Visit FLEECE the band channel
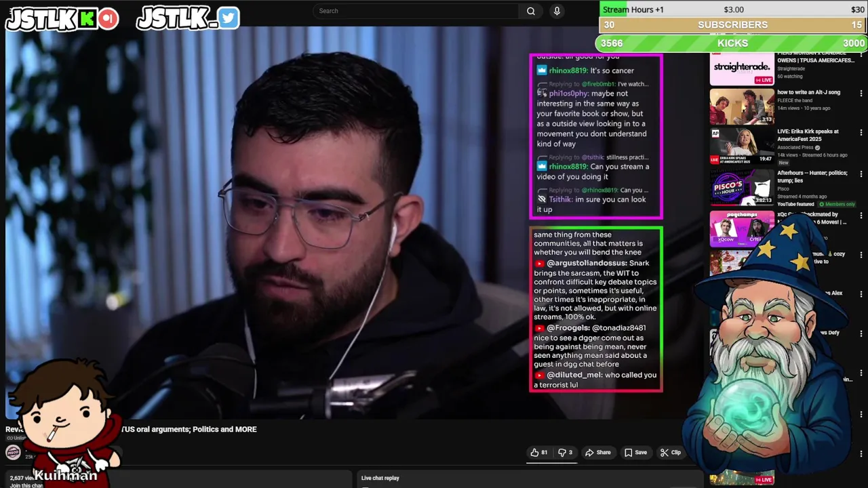868x488 pixels. [x=795, y=100]
